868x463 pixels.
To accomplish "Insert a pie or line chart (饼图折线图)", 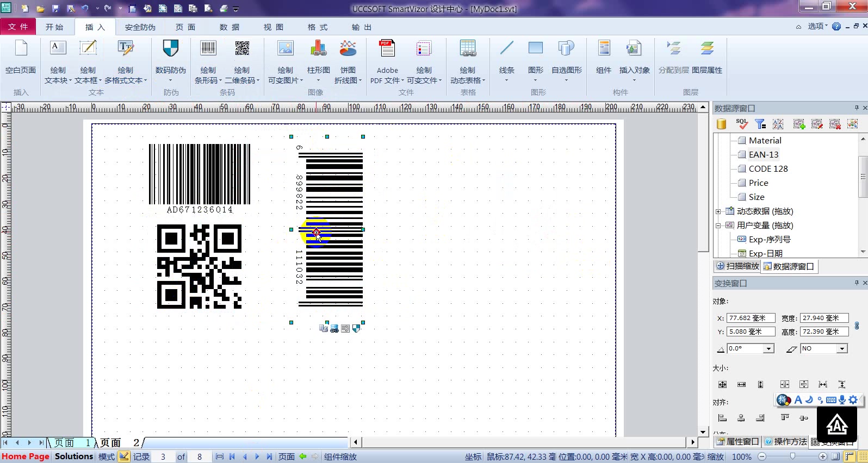I will point(348,61).
